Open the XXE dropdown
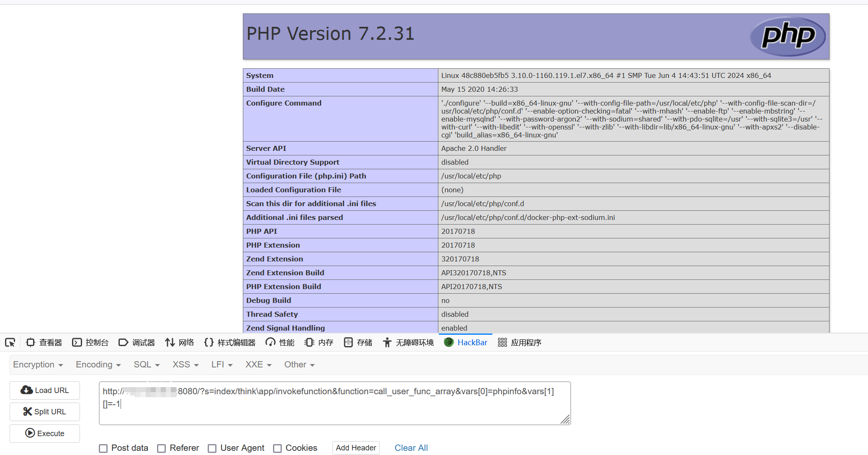This screenshot has height=455, width=868. (259, 365)
